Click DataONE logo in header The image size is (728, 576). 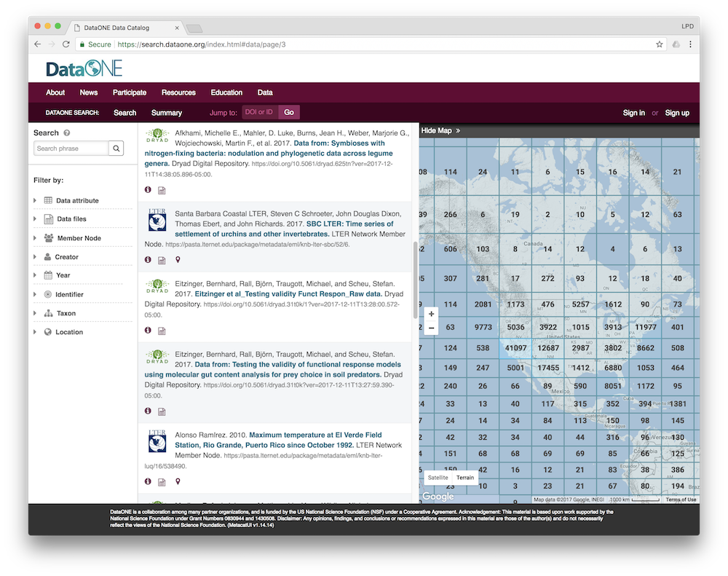click(x=84, y=69)
